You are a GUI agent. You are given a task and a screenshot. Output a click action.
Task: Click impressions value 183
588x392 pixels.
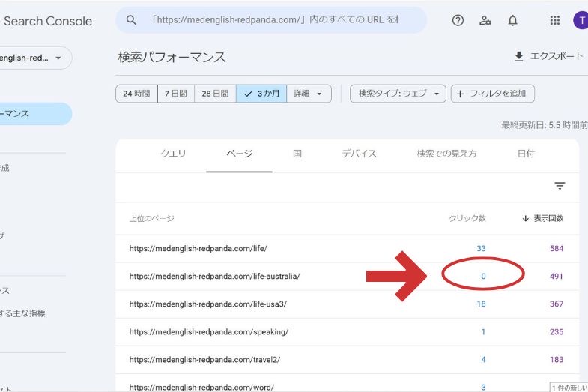[x=557, y=359]
